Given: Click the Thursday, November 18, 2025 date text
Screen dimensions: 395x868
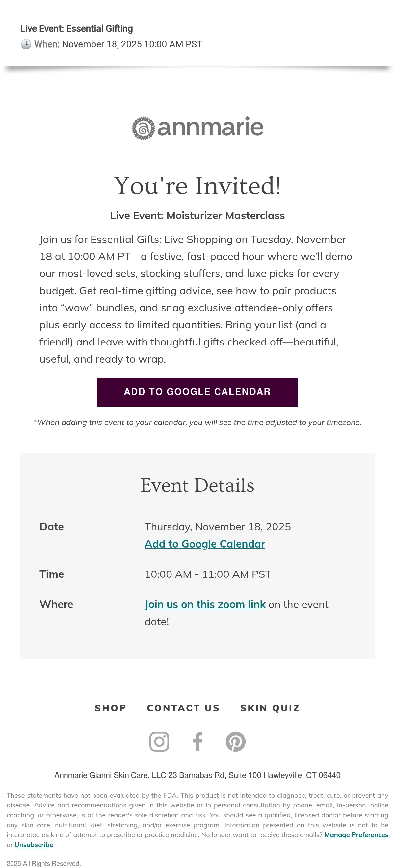Looking at the screenshot, I should pyautogui.click(x=218, y=527).
